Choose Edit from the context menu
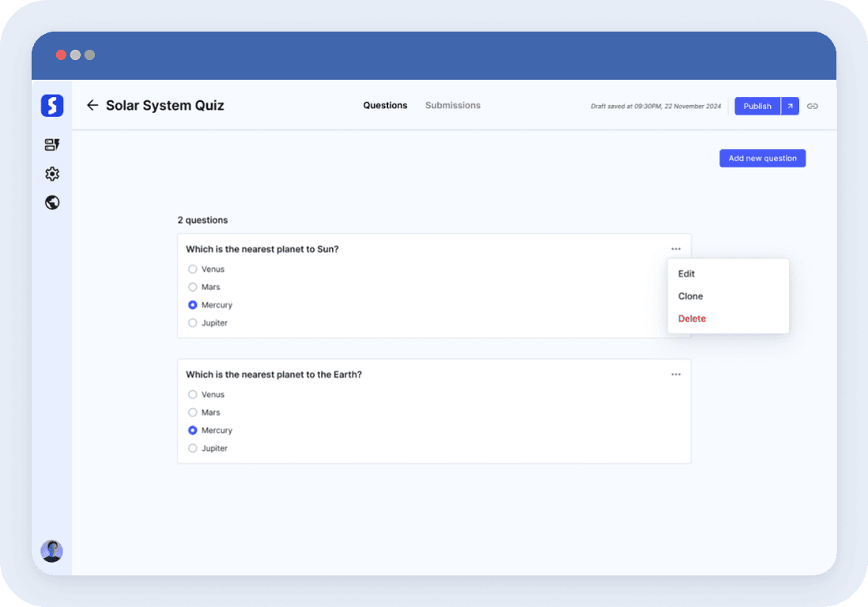 [x=686, y=273]
